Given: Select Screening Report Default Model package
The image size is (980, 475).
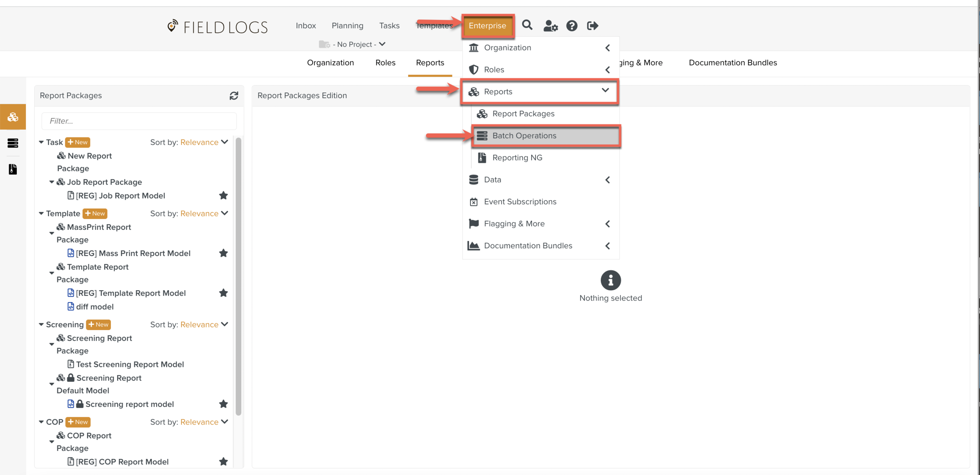Looking at the screenshot, I should coord(99,384).
